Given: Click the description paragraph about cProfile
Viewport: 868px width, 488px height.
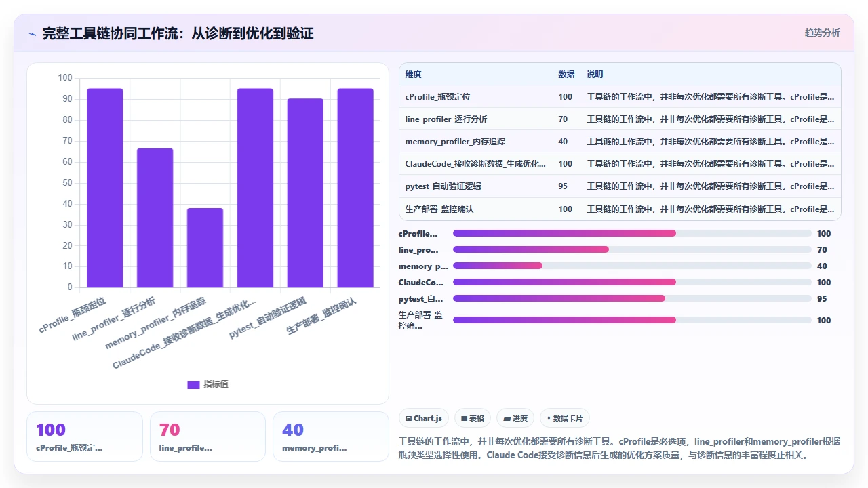Looking at the screenshot, I should click(x=619, y=448).
